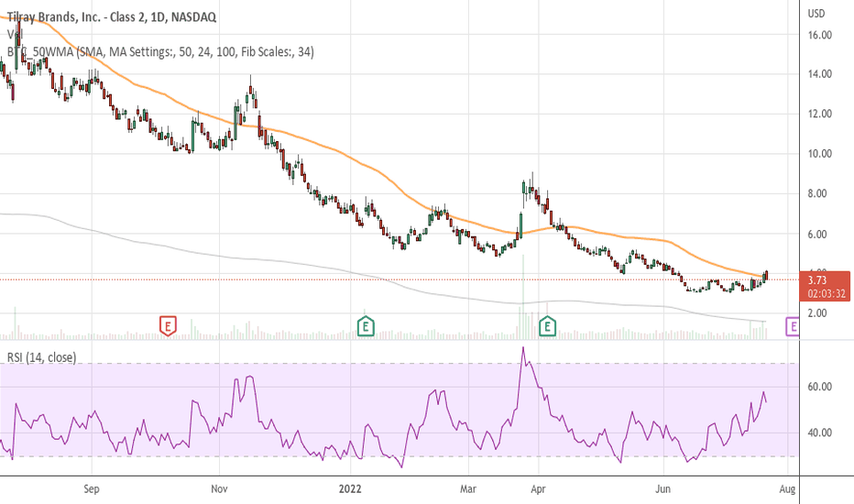Screen dimensions: 854x504
Task: Click the green earnings E marker at 2022
Action: (366, 326)
